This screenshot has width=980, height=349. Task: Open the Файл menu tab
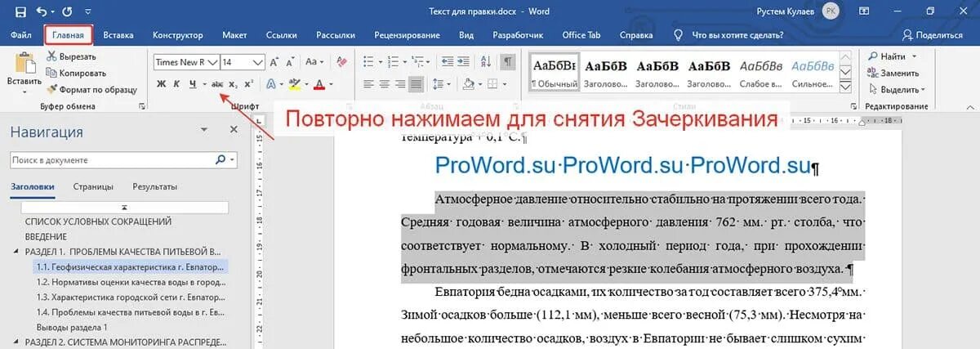coord(22,35)
